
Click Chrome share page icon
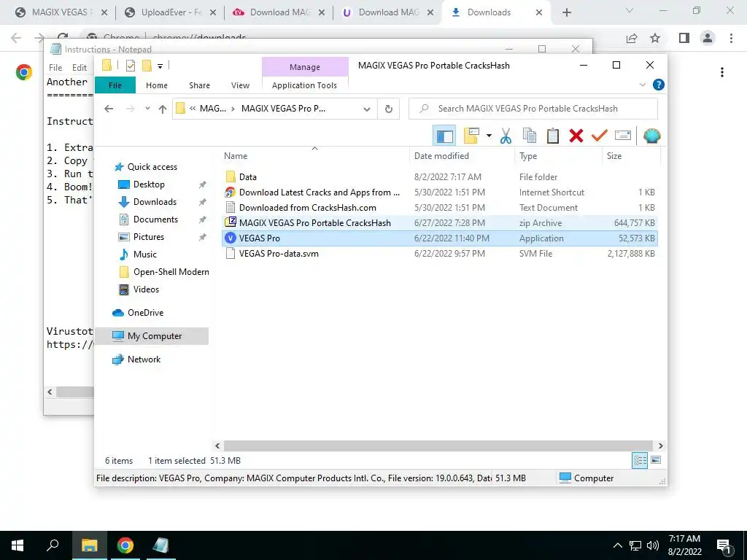click(x=632, y=38)
